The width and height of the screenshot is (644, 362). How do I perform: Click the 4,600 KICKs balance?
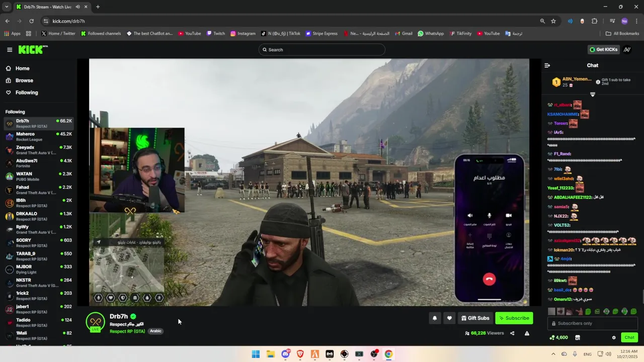[x=558, y=337]
